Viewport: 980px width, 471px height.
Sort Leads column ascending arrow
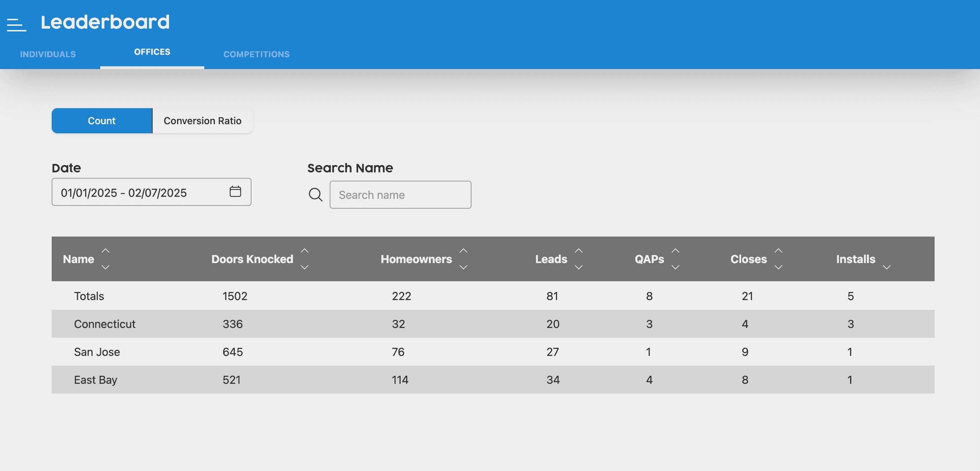(x=578, y=251)
